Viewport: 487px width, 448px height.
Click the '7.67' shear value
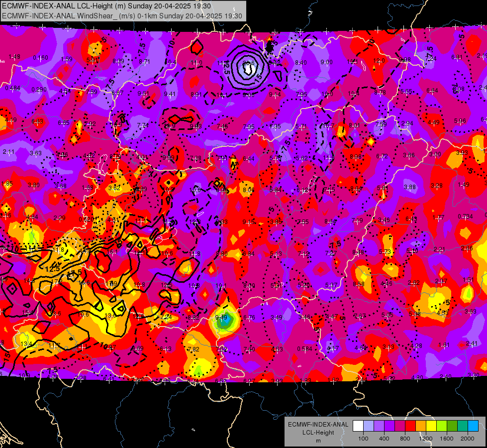(x=360, y=316)
